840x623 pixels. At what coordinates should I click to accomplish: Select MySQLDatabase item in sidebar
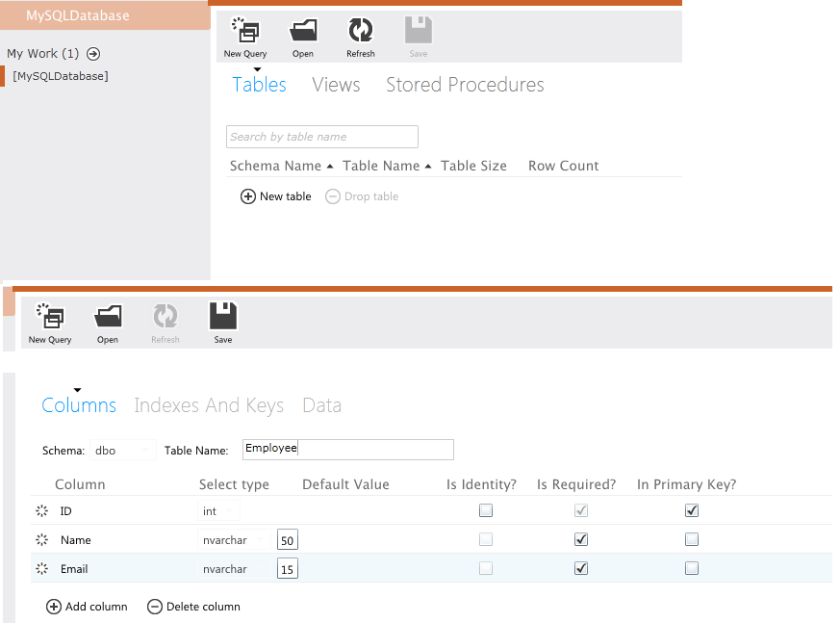pyautogui.click(x=61, y=76)
